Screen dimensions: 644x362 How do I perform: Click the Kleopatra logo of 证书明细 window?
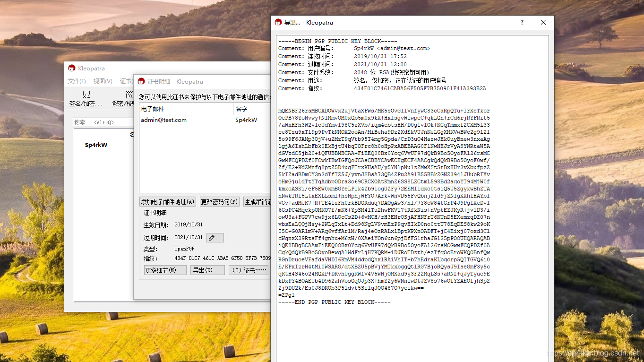pyautogui.click(x=141, y=82)
